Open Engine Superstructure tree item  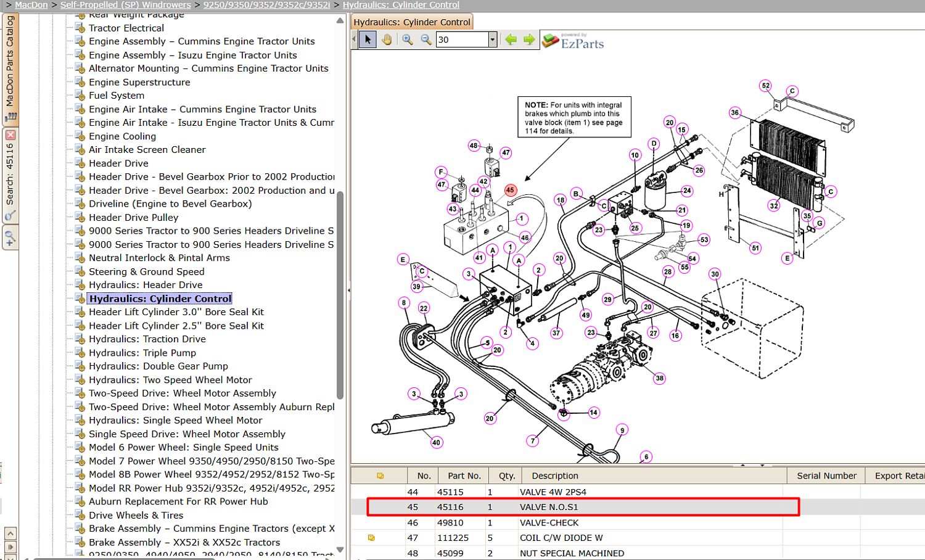tap(139, 82)
